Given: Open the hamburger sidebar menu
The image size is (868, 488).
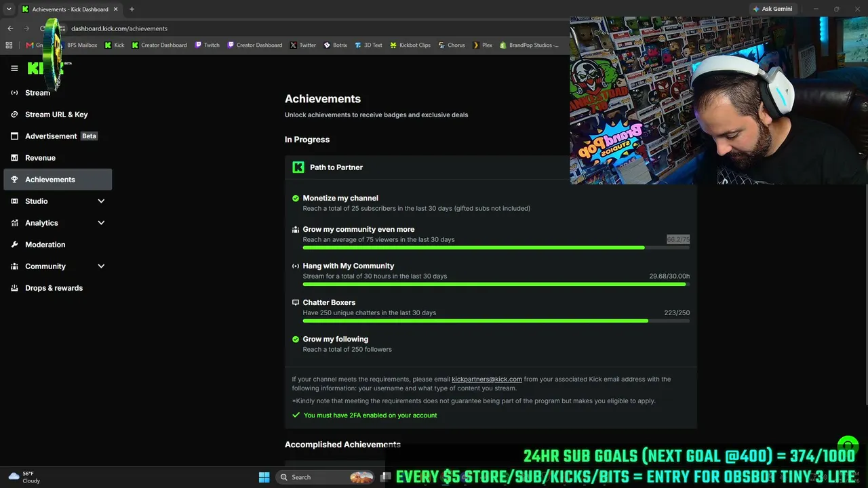Looking at the screenshot, I should coord(14,68).
